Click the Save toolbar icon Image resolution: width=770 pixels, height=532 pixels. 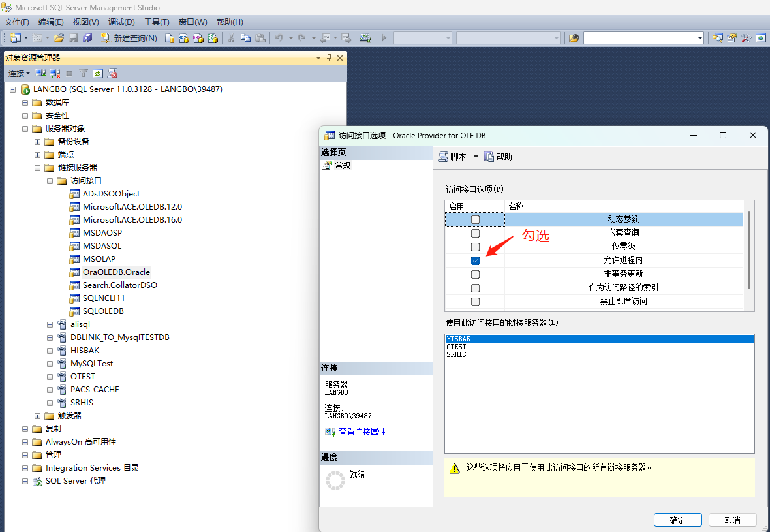73,37
